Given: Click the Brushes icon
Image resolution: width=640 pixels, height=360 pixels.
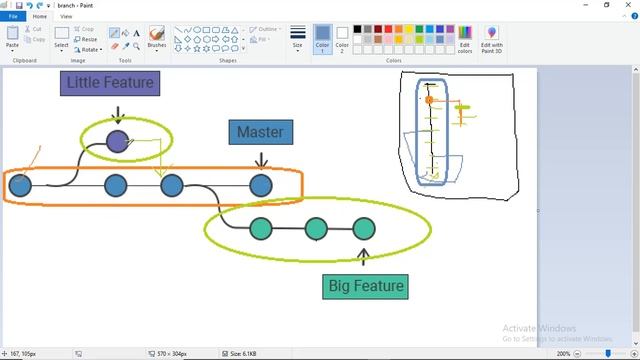Looking at the screenshot, I should (x=157, y=33).
